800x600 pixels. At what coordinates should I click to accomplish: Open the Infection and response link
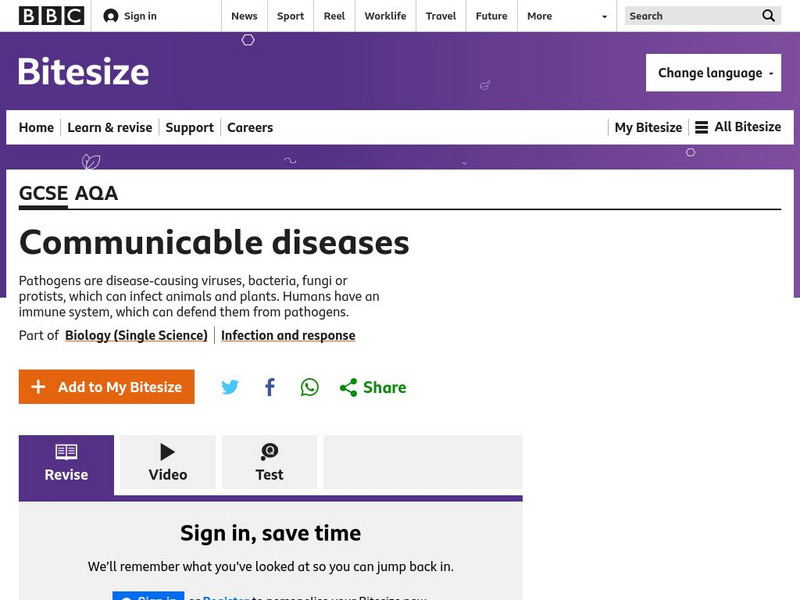coord(288,335)
